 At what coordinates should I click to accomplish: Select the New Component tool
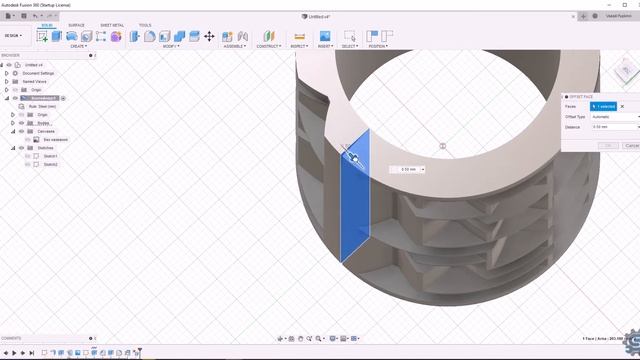pos(227,36)
